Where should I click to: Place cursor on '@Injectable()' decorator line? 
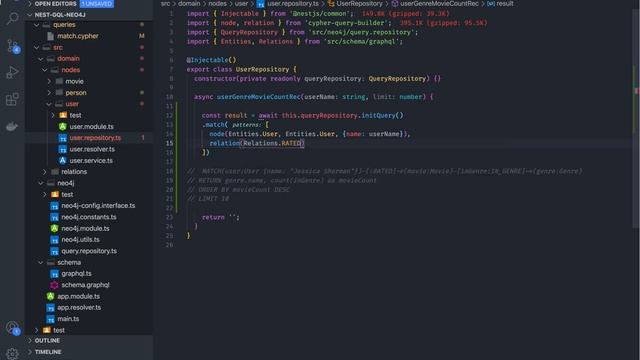(211, 60)
